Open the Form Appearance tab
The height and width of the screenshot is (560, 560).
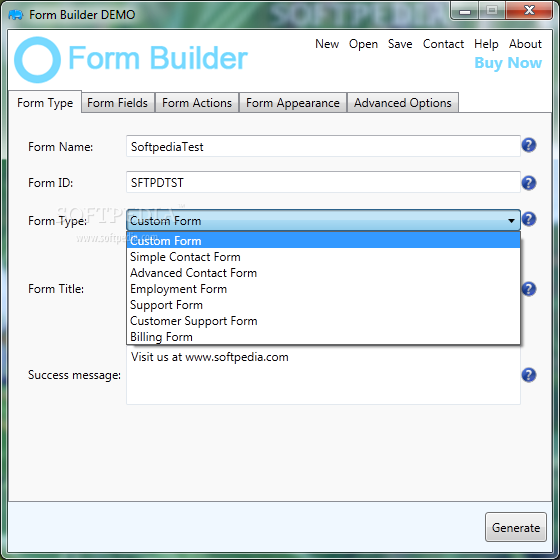[292, 103]
